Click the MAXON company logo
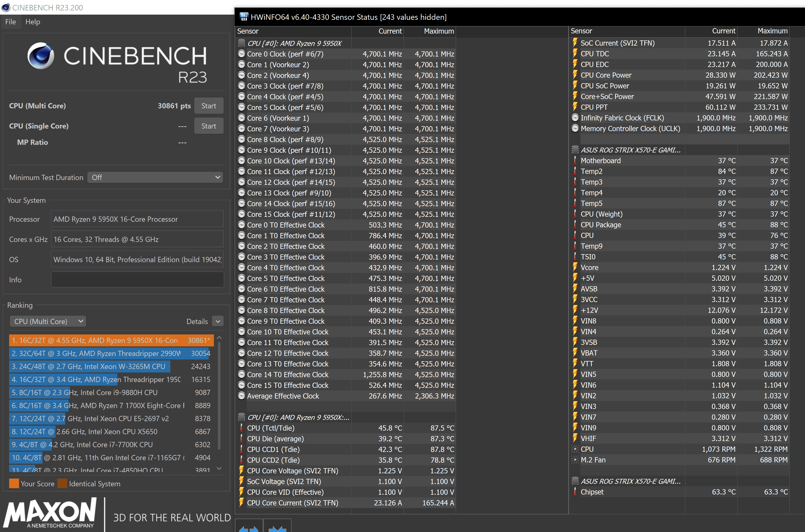Screen dimensions: 805x532 (x=50, y=513)
